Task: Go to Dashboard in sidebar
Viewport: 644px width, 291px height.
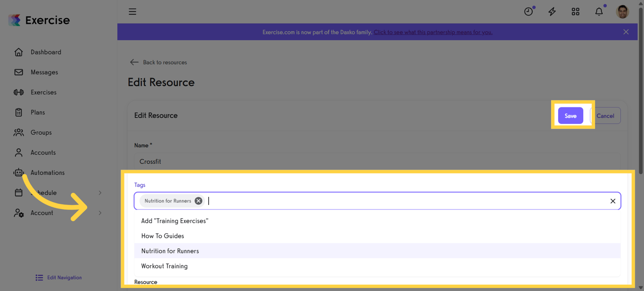Action: coord(46,52)
